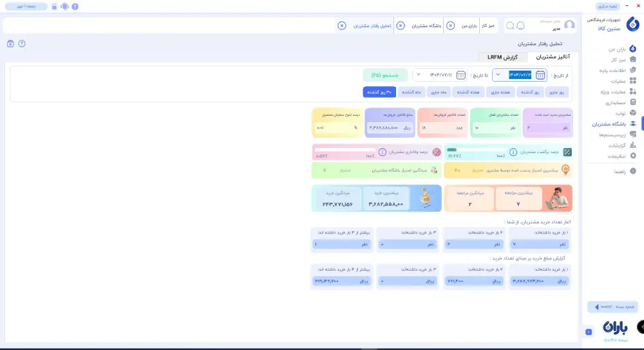Screen dimensions: 644x350
Task: Open the help question-mark icon in the title bar
Action: (75, 6)
